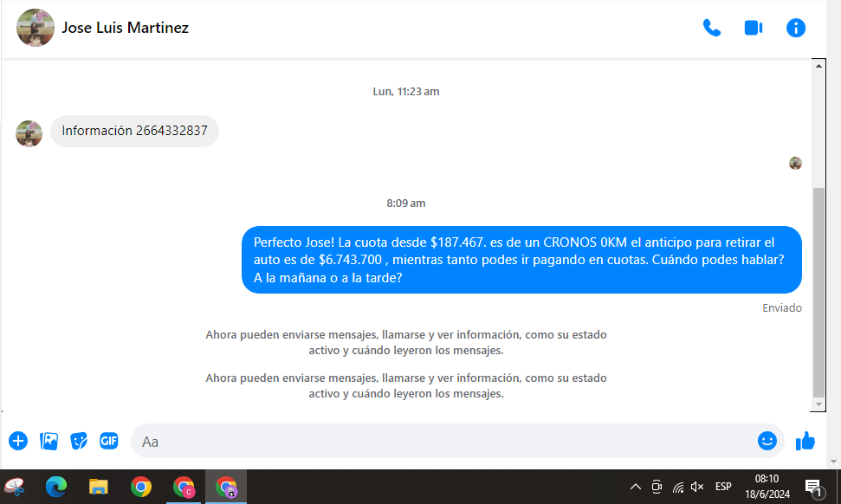Open the GIF picker

pyautogui.click(x=108, y=441)
